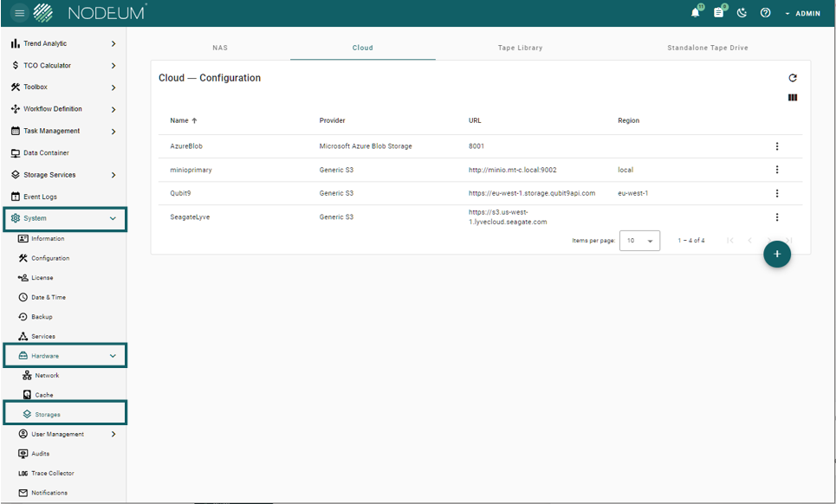Open License under System
Screen dimensions: 836x504
42,278
